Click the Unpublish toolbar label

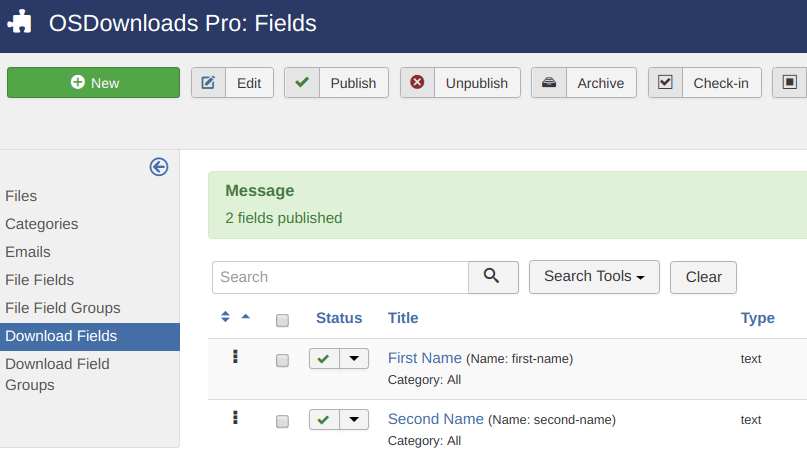point(477,83)
